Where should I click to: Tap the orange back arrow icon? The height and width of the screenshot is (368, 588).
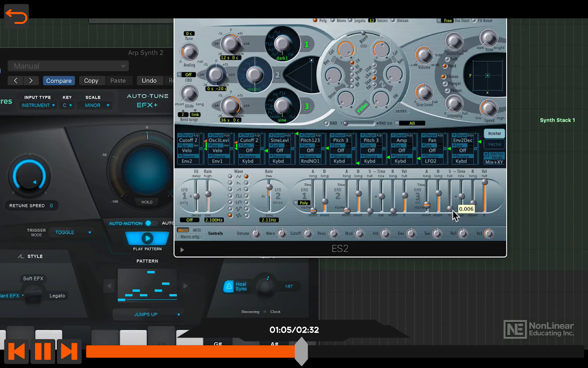point(17,17)
